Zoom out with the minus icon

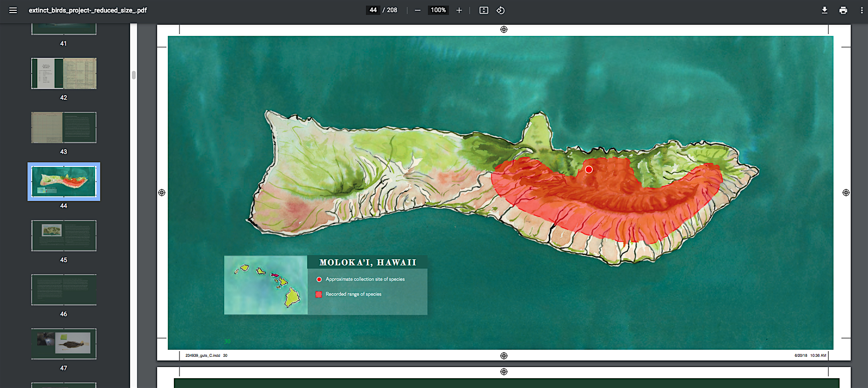tap(418, 10)
